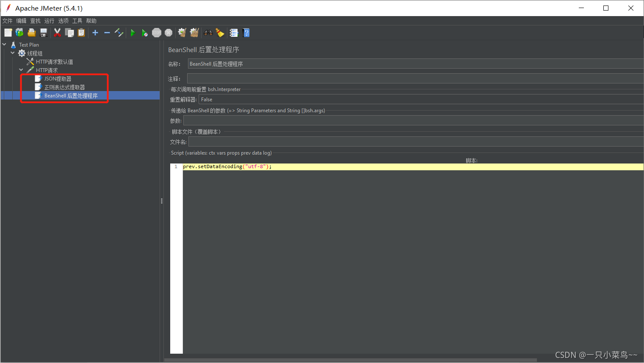Collapse the Test Plan tree node
The width and height of the screenshot is (644, 363).
click(x=4, y=44)
